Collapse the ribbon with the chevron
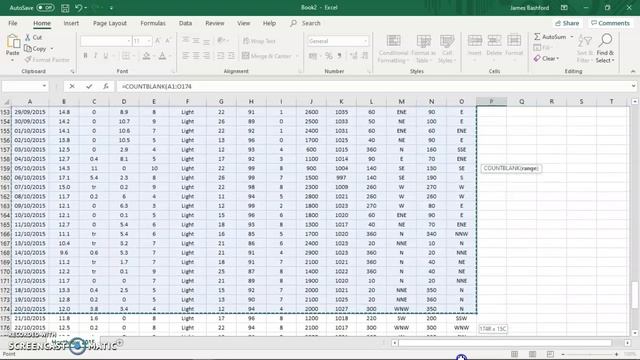The height and width of the screenshot is (360, 640). coord(633,71)
